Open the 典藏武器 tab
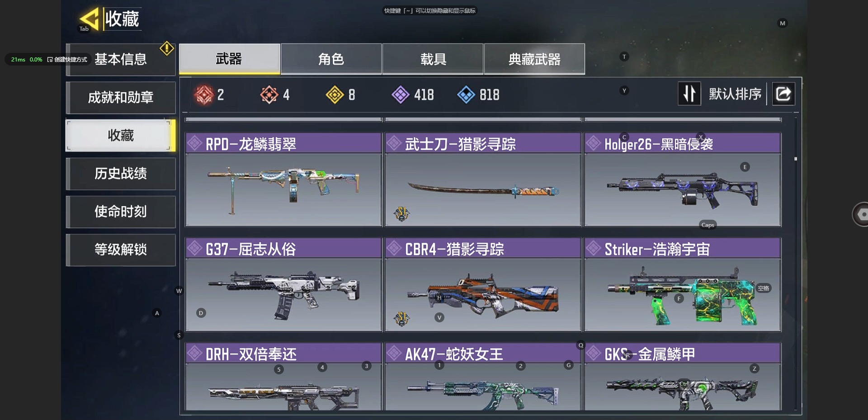868x420 pixels. [534, 59]
